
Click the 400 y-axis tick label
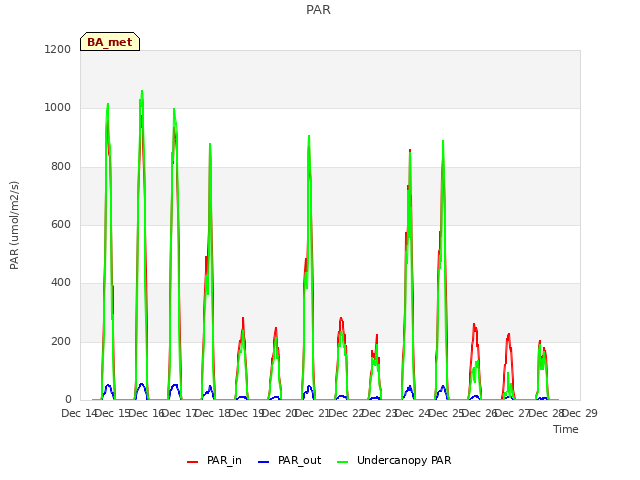pyautogui.click(x=61, y=282)
